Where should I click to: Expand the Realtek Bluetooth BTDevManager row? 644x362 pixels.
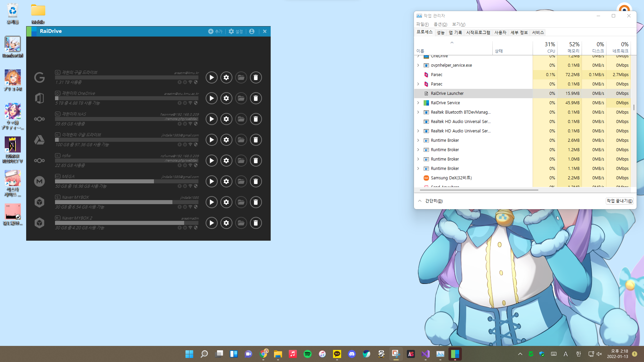click(418, 112)
